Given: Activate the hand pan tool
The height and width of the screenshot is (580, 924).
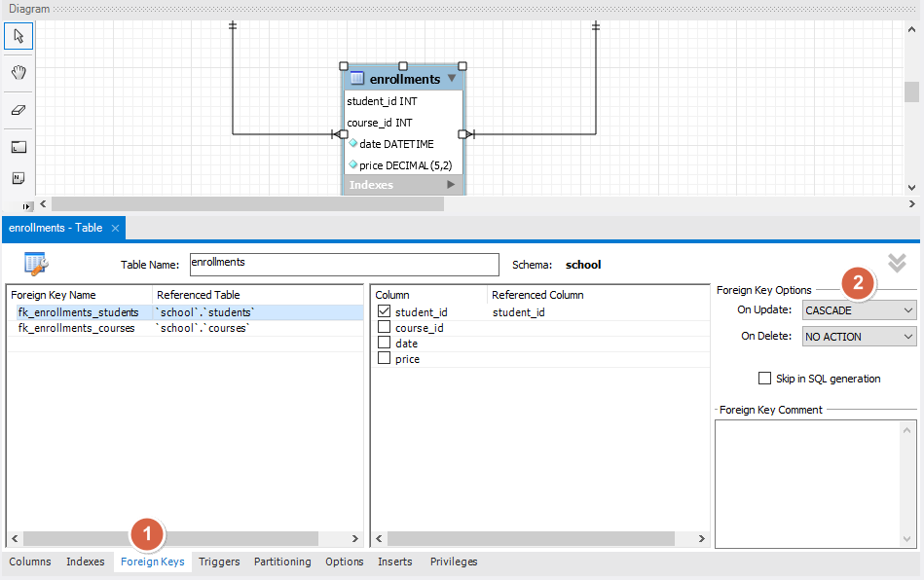Looking at the screenshot, I should pyautogui.click(x=18, y=73).
